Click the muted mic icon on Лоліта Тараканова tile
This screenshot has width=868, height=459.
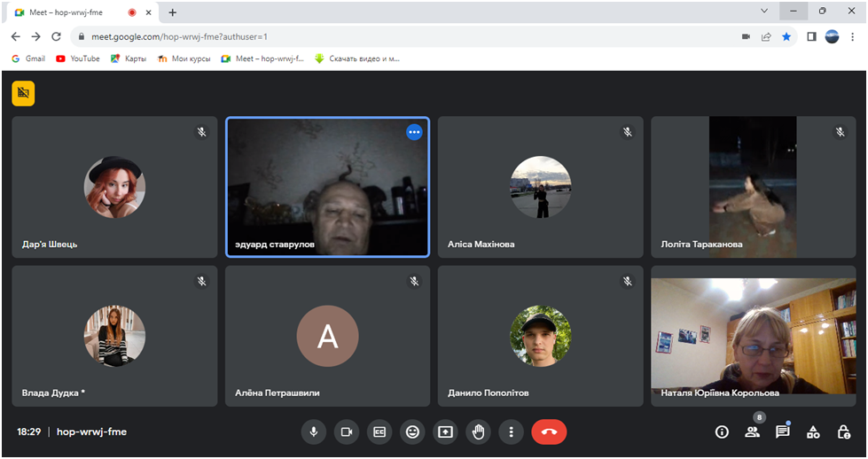click(x=841, y=132)
